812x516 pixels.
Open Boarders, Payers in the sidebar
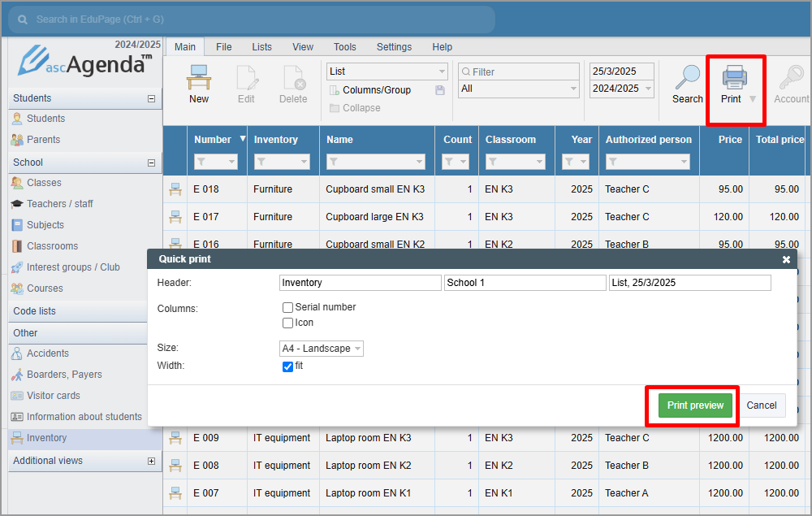[64, 374]
